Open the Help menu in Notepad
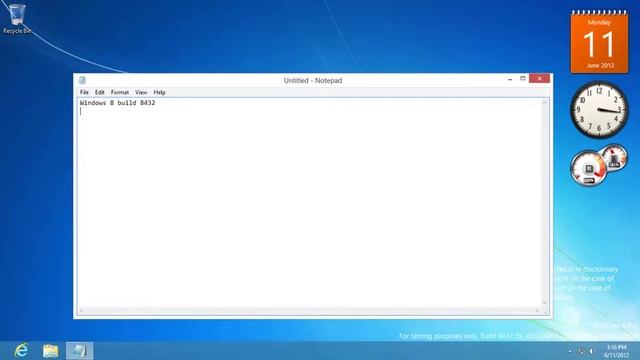Screen dimensions: 640x360 click(159, 92)
